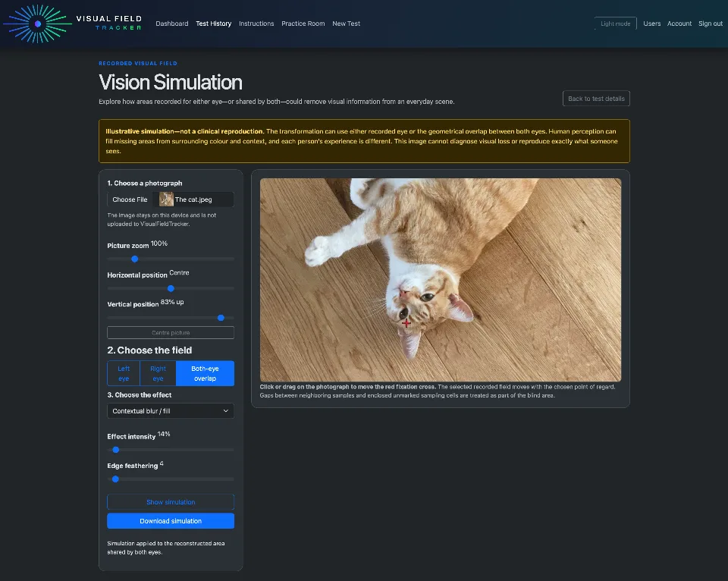This screenshot has height=581, width=728.
Task: Click Download simulation
Action: [x=171, y=521]
